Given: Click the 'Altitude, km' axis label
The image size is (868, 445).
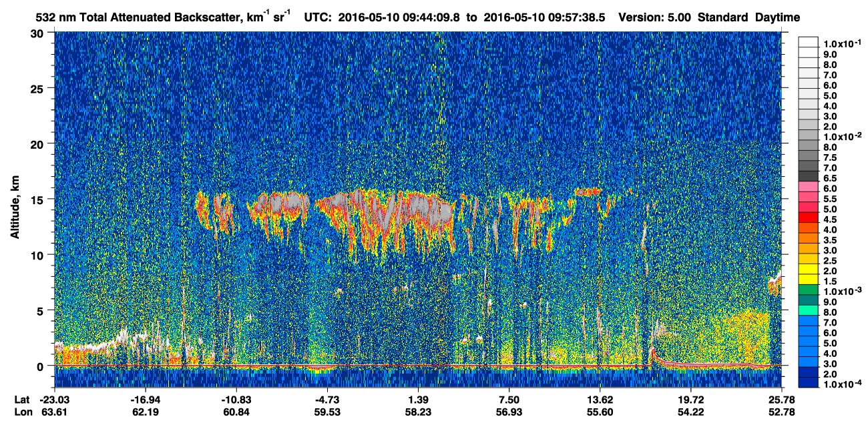Looking at the screenshot, I should 15,209.
